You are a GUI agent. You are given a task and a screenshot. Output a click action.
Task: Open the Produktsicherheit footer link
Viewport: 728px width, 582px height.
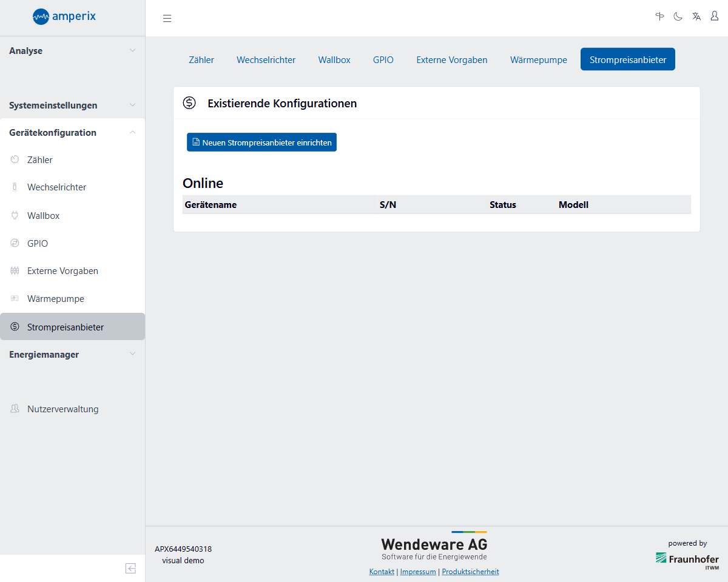pos(470,572)
